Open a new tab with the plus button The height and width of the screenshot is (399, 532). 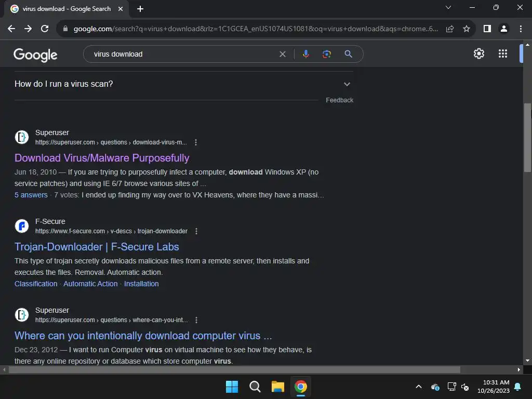[x=140, y=9]
